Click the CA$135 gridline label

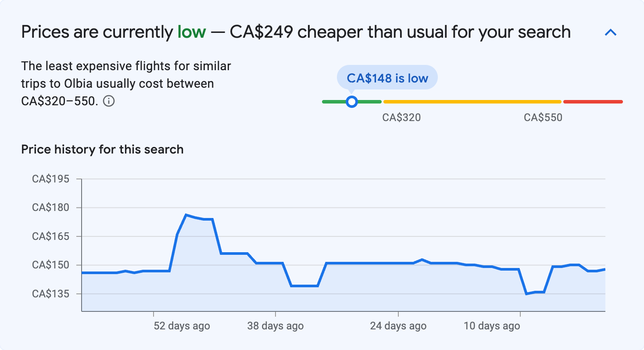[x=51, y=293]
